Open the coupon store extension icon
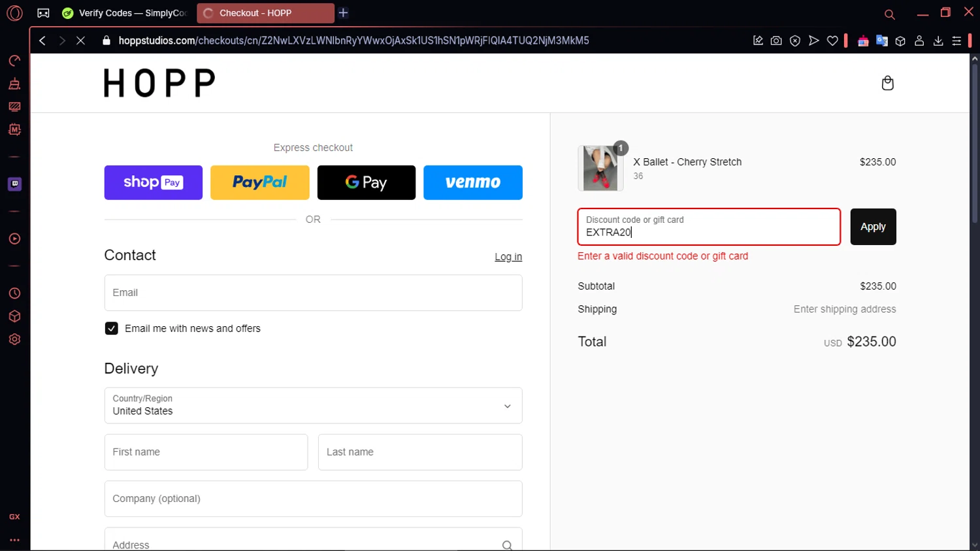The image size is (980, 551). (863, 41)
